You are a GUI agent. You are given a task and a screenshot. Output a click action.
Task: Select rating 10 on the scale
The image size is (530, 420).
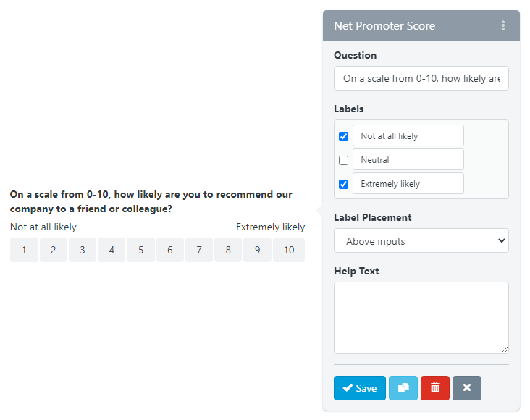(289, 250)
